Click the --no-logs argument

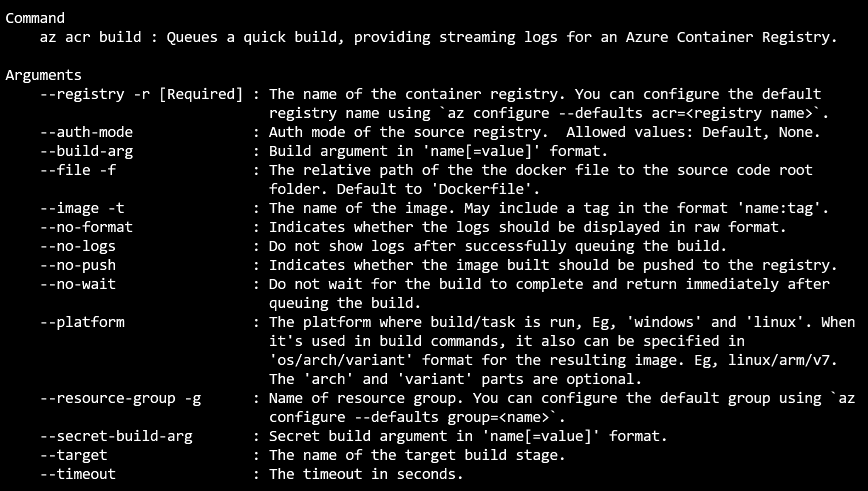78,246
